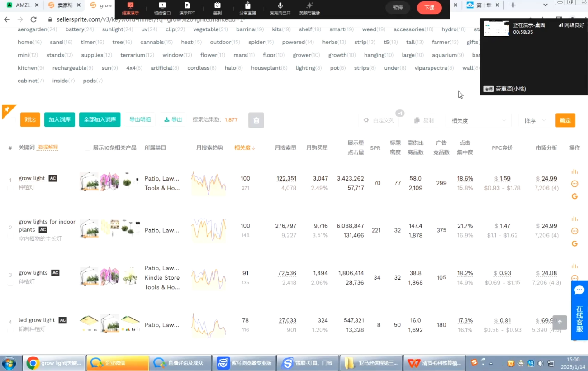Image resolution: width=588 pixels, height=371 pixels.
Task: Open the volume control in the system tray
Action: (x=541, y=363)
